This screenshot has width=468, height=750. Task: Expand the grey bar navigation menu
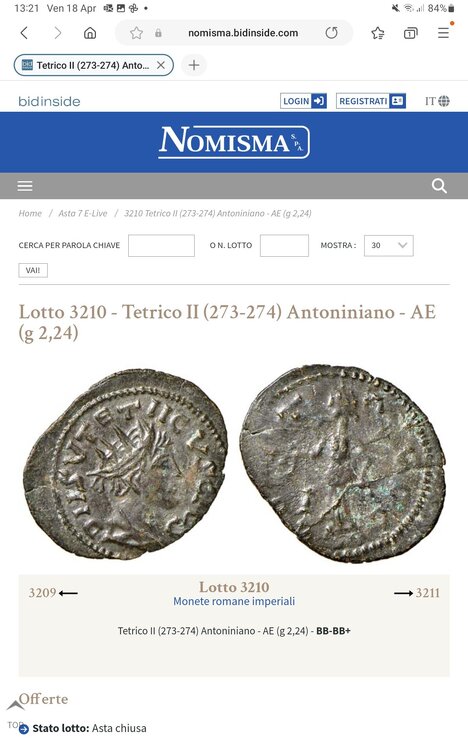25,186
